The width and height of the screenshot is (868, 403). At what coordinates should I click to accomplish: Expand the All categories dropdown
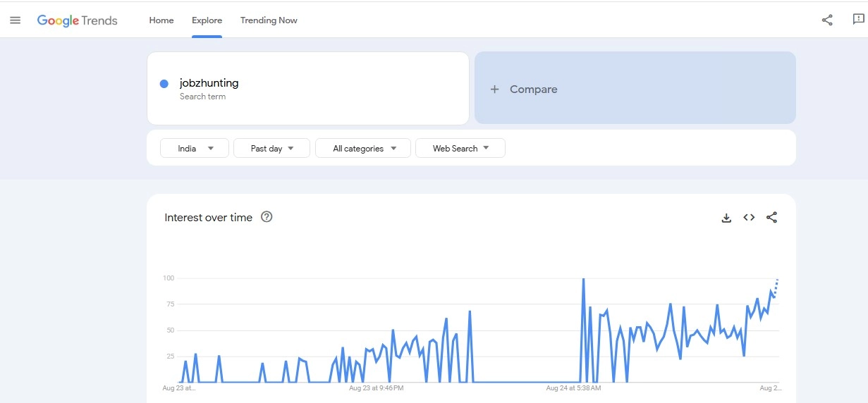[365, 149]
